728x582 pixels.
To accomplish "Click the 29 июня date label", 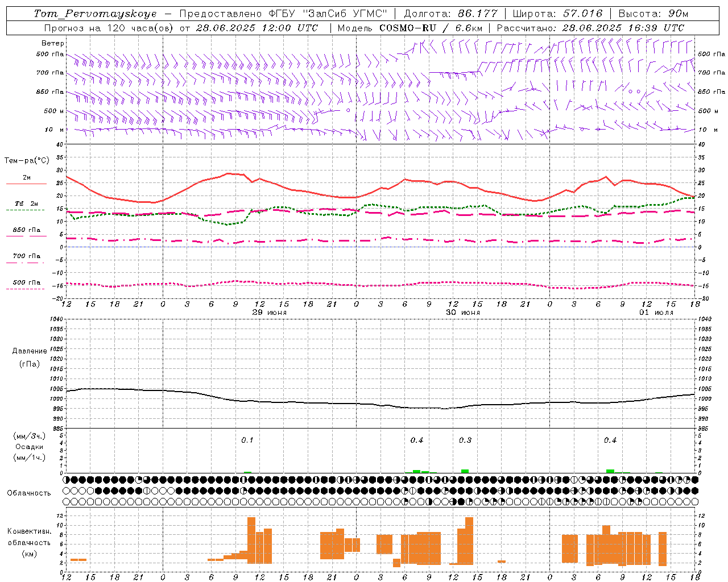I will pos(270,313).
